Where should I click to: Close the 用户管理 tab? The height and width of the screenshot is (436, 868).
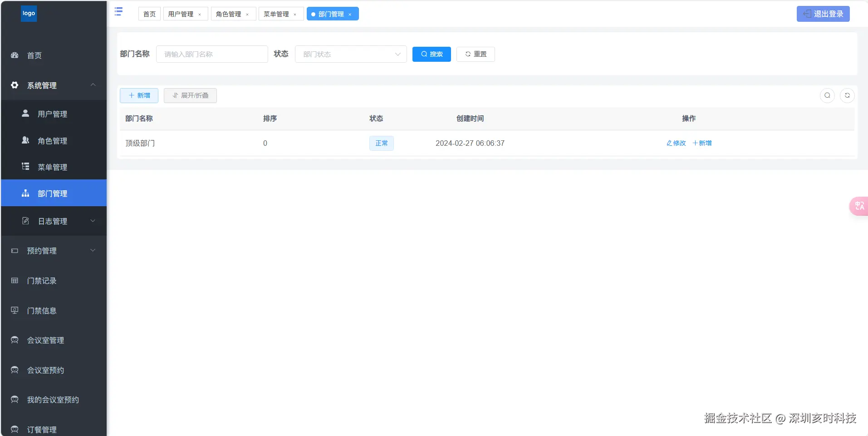click(x=200, y=15)
